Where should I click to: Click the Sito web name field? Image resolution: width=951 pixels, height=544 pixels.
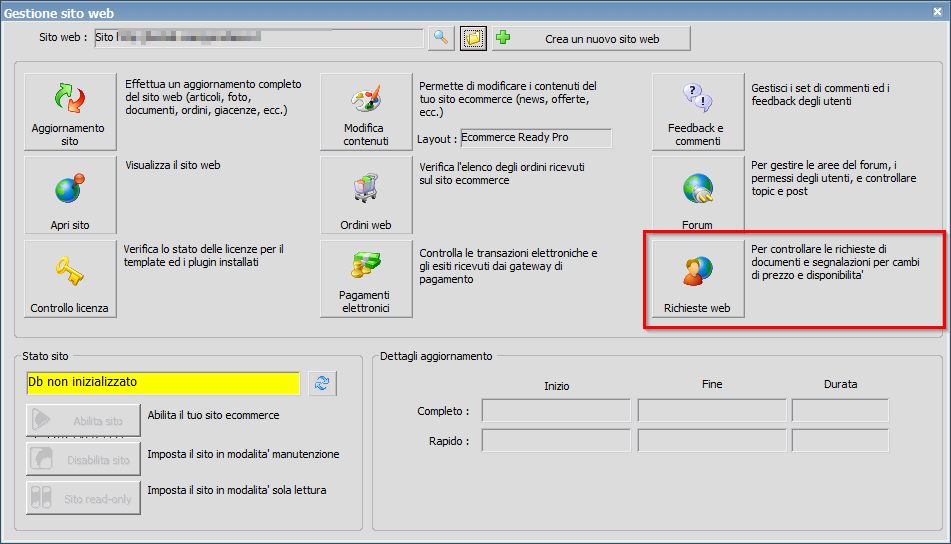259,38
